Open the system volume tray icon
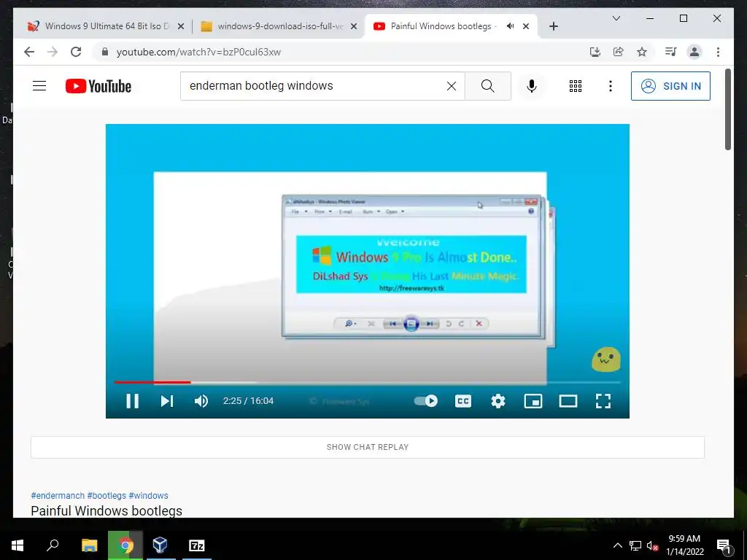This screenshot has height=560, width=747. click(x=652, y=546)
